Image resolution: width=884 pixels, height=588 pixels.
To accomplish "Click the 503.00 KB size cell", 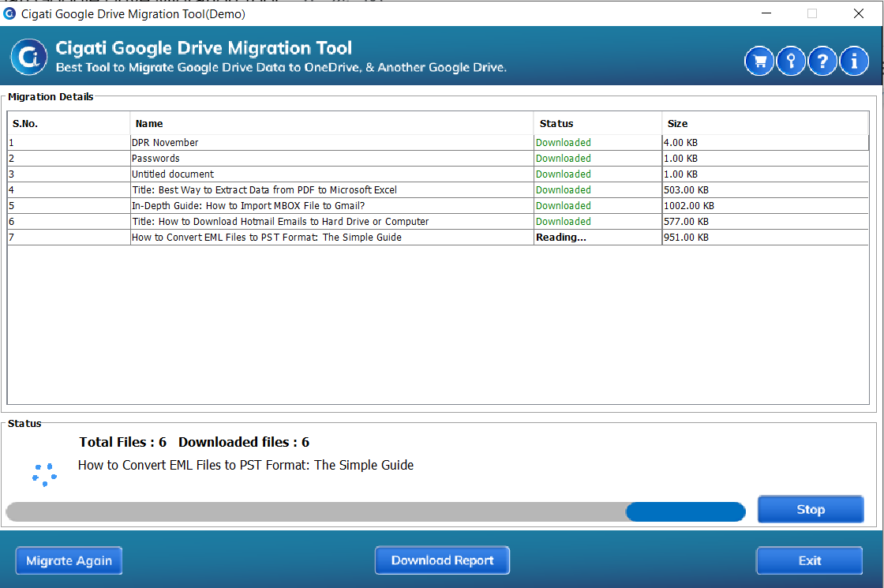I will tap(766, 190).
